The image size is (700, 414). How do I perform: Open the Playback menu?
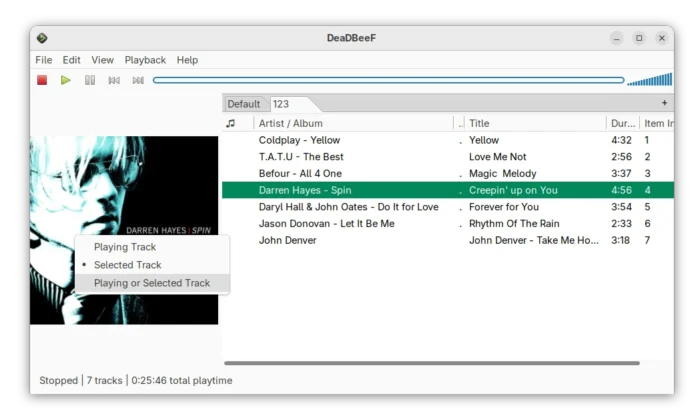[145, 60]
